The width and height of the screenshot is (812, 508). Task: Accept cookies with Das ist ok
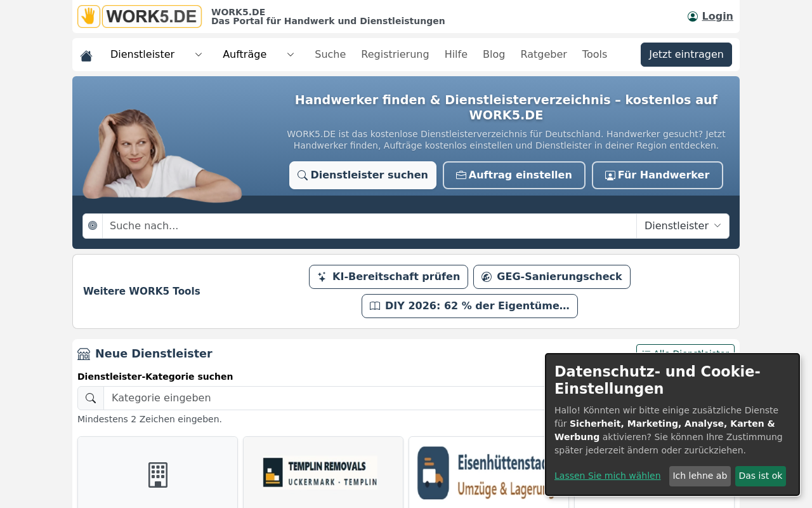coord(760,476)
